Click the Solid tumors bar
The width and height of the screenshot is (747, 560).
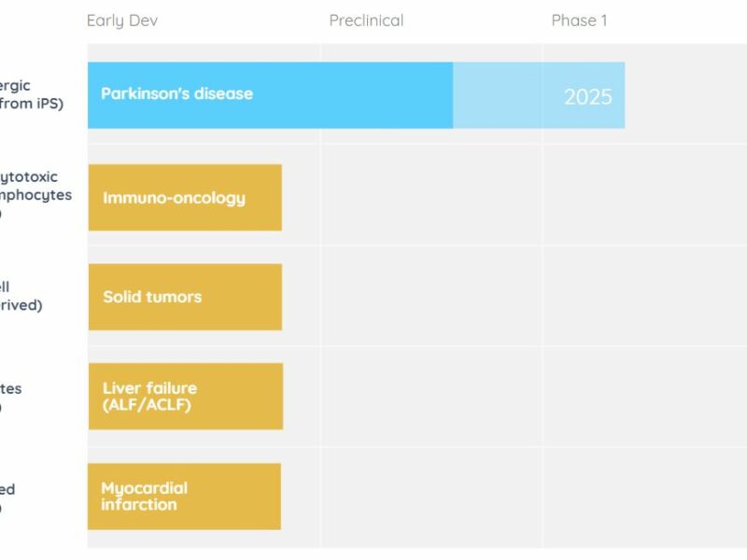185,297
